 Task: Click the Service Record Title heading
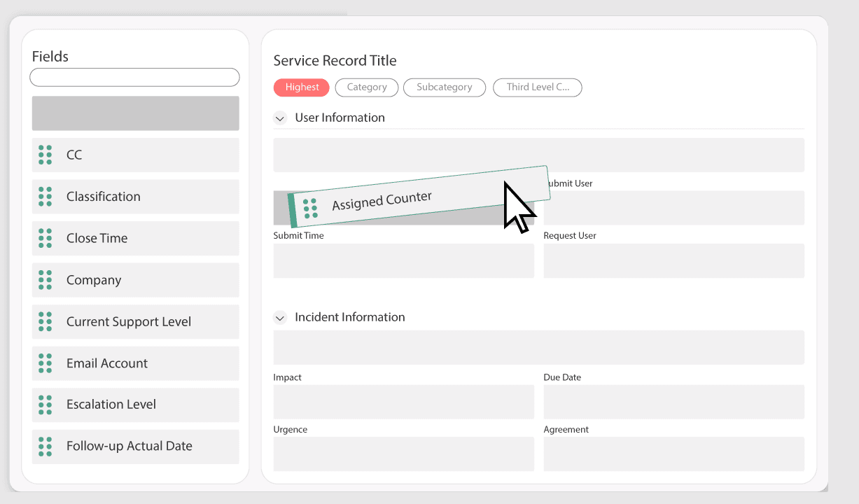(335, 61)
